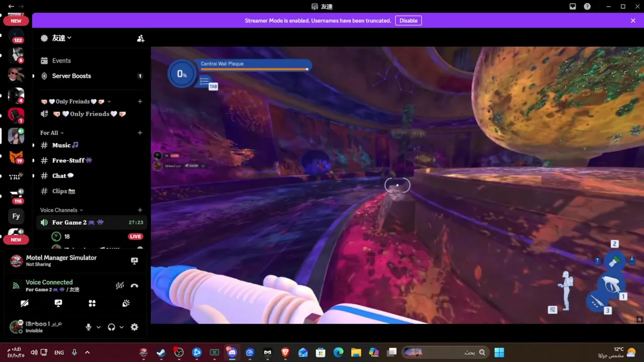
Task: Turn on camera in voice panel
Action: [x=24, y=303]
